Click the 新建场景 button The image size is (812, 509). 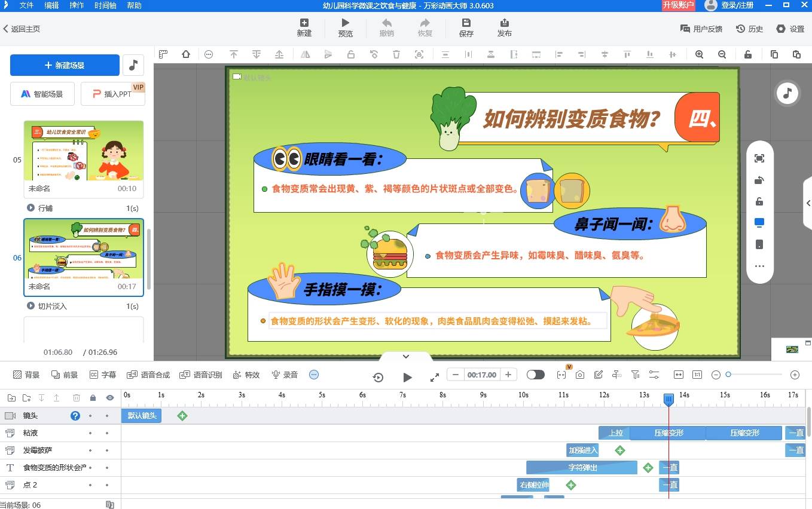click(65, 65)
